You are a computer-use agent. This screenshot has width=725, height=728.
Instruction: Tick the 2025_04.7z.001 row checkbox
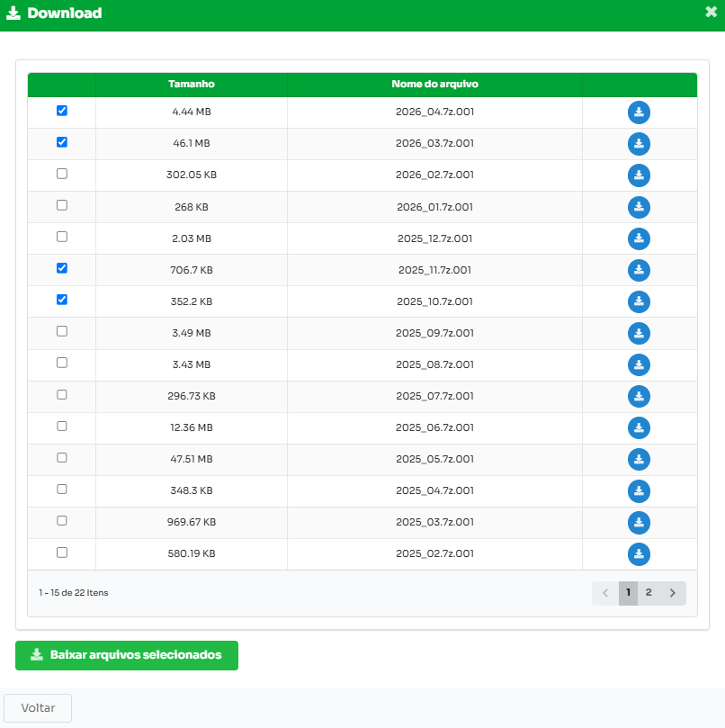[x=62, y=490]
